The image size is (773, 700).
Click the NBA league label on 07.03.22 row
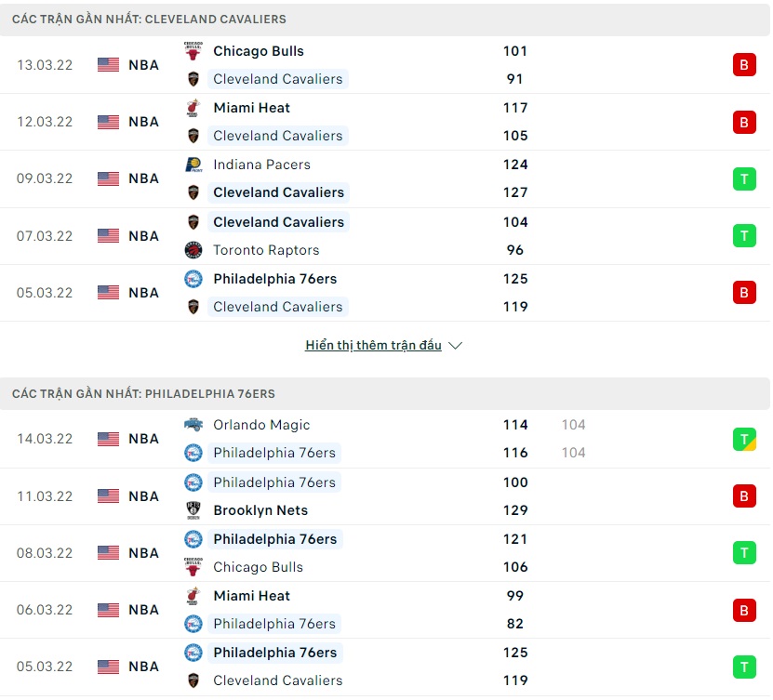coord(143,236)
